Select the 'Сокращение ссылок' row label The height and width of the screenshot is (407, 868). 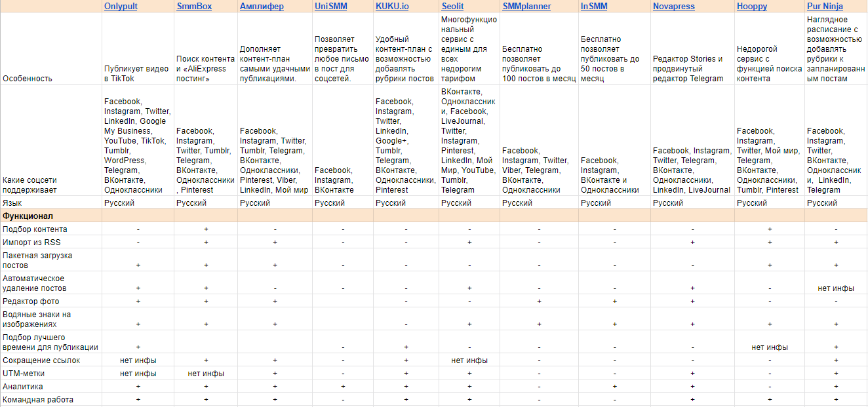pyautogui.click(x=40, y=360)
